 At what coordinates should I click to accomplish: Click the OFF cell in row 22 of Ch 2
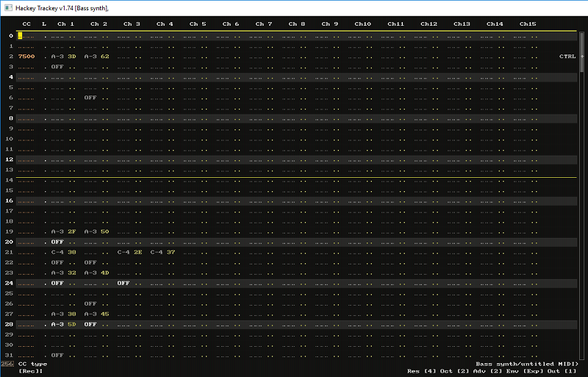90,262
